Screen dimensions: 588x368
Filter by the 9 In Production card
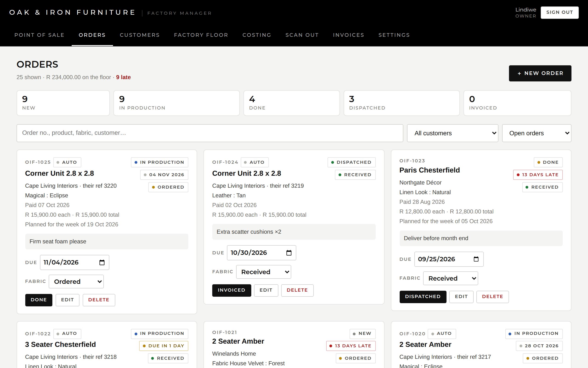177,103
